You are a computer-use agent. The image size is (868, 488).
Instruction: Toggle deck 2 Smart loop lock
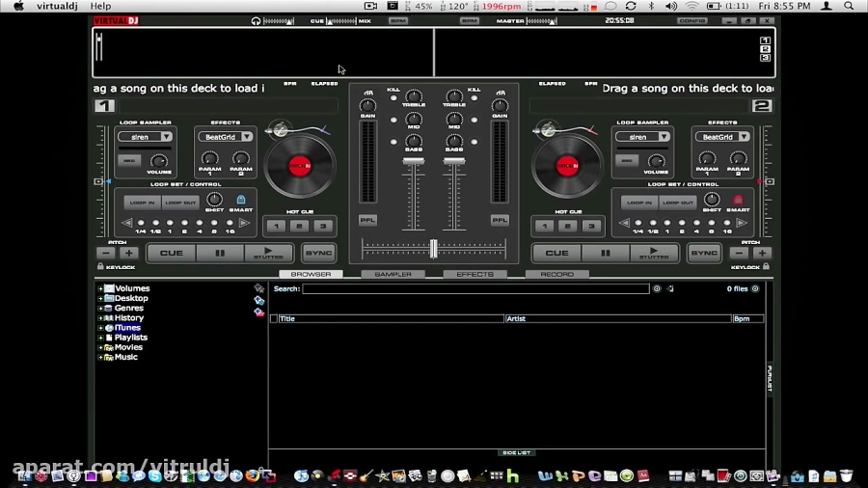coord(738,200)
